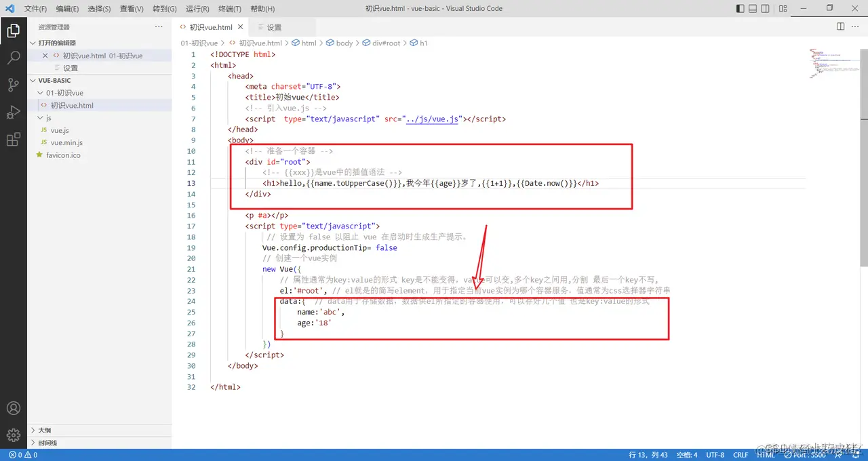The width and height of the screenshot is (868, 461).
Task: Split the editor to the right
Action: tap(840, 26)
